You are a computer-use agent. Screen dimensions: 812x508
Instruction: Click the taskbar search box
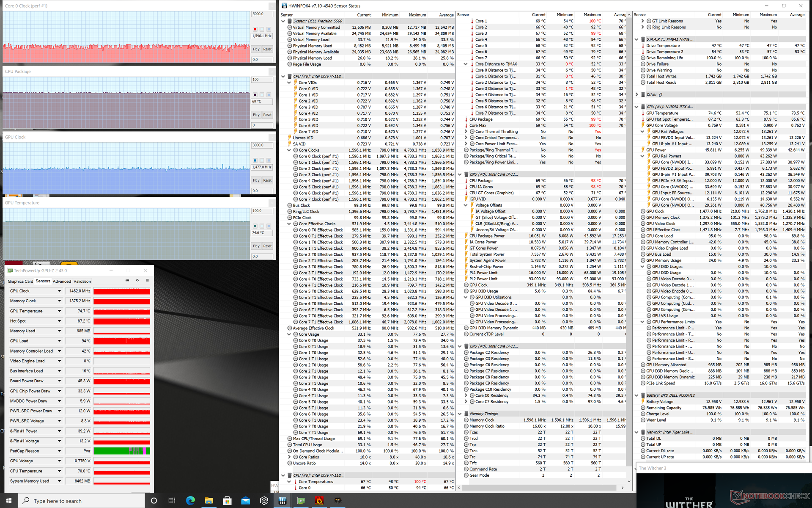coord(80,501)
